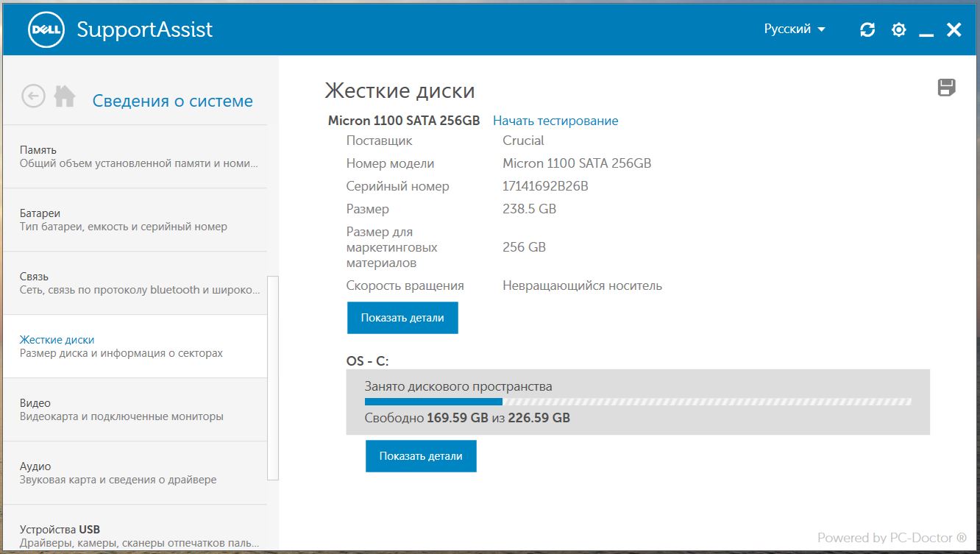Click the OS - C: partition label
This screenshot has width=980, height=554.
[367, 361]
